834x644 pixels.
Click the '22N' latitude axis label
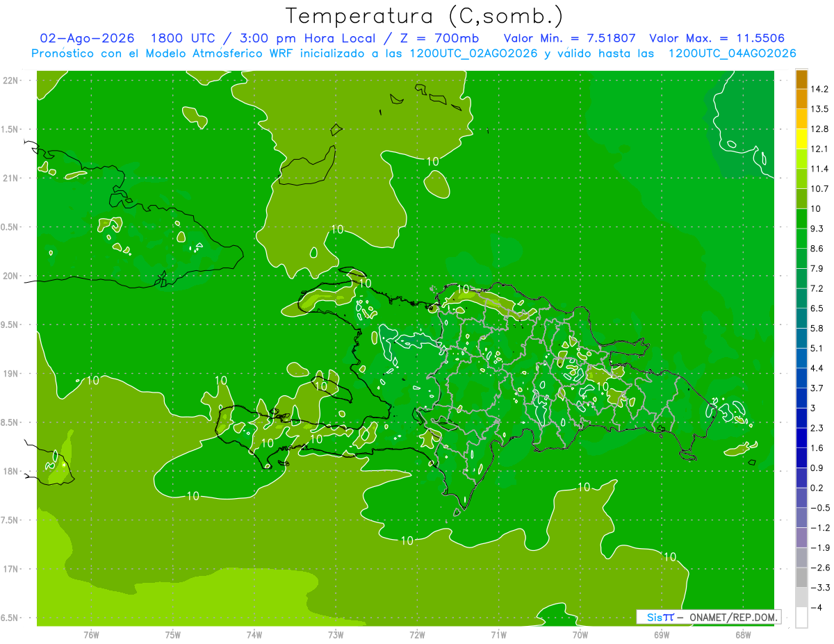10,80
